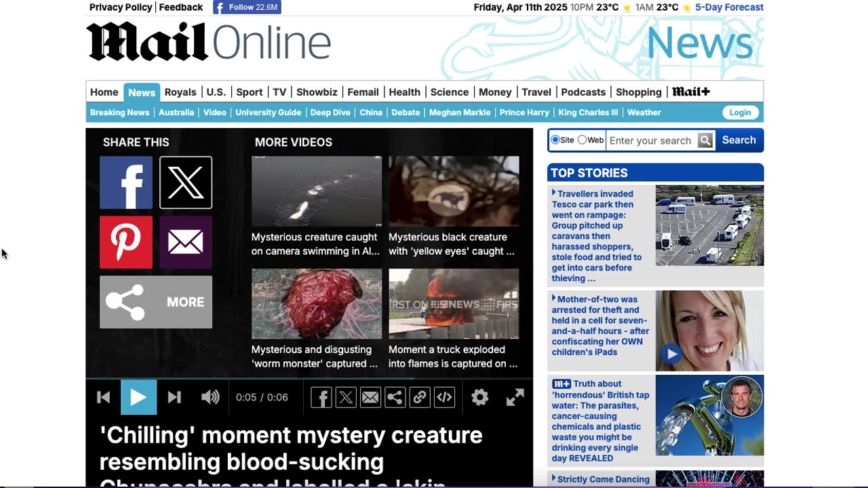Image resolution: width=868 pixels, height=488 pixels.
Task: Open Meghan Markle submenu link
Action: tap(460, 113)
